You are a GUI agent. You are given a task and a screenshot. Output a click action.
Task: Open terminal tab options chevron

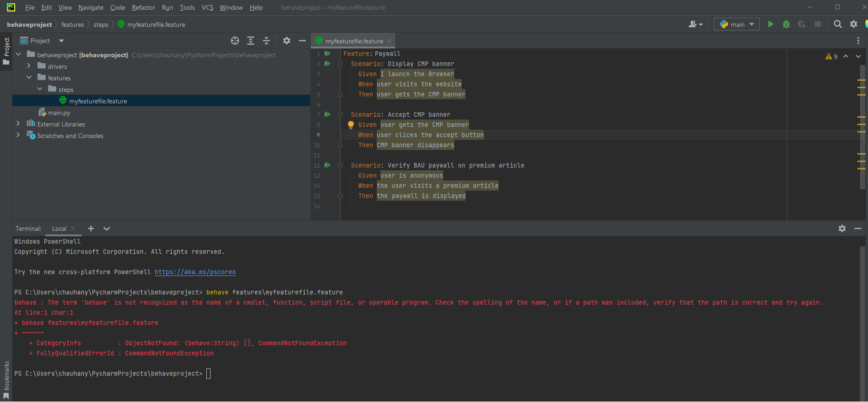(107, 228)
